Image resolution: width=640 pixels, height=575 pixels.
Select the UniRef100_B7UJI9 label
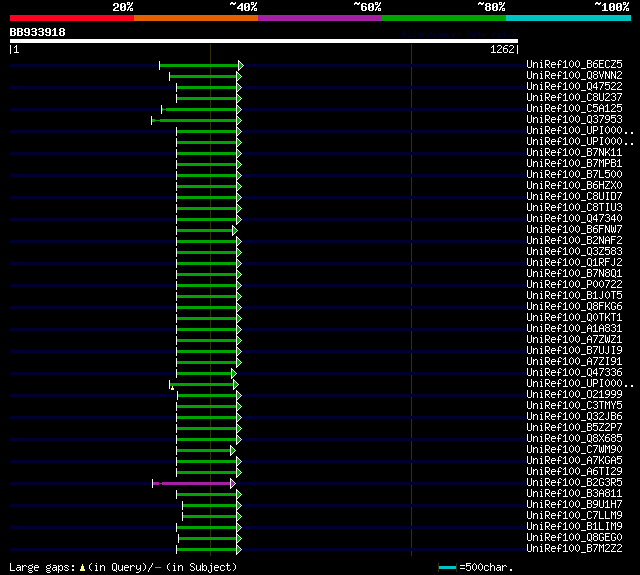click(x=574, y=351)
